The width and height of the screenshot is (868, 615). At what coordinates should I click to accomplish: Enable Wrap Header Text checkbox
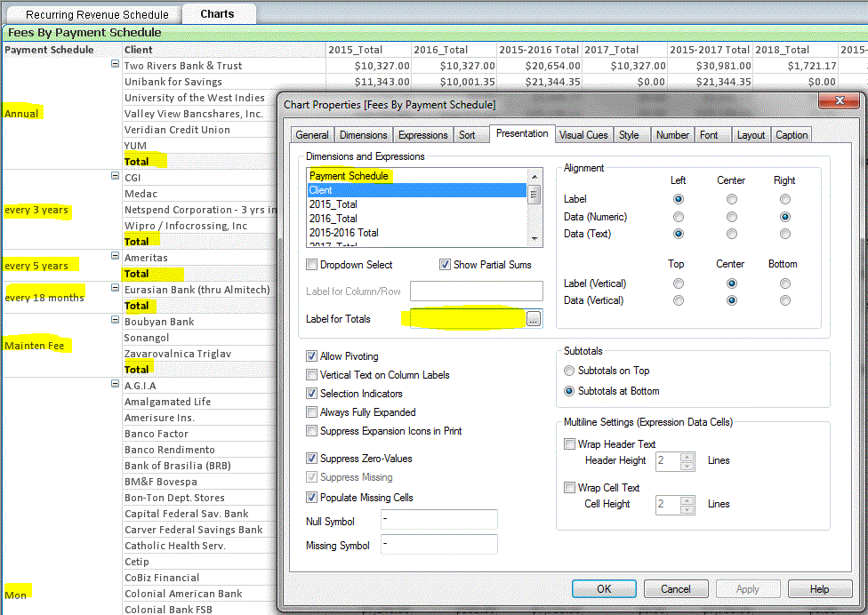coord(570,444)
